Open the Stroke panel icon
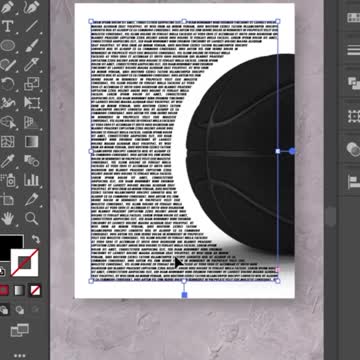The height and width of the screenshot is (360, 360). 353,50
